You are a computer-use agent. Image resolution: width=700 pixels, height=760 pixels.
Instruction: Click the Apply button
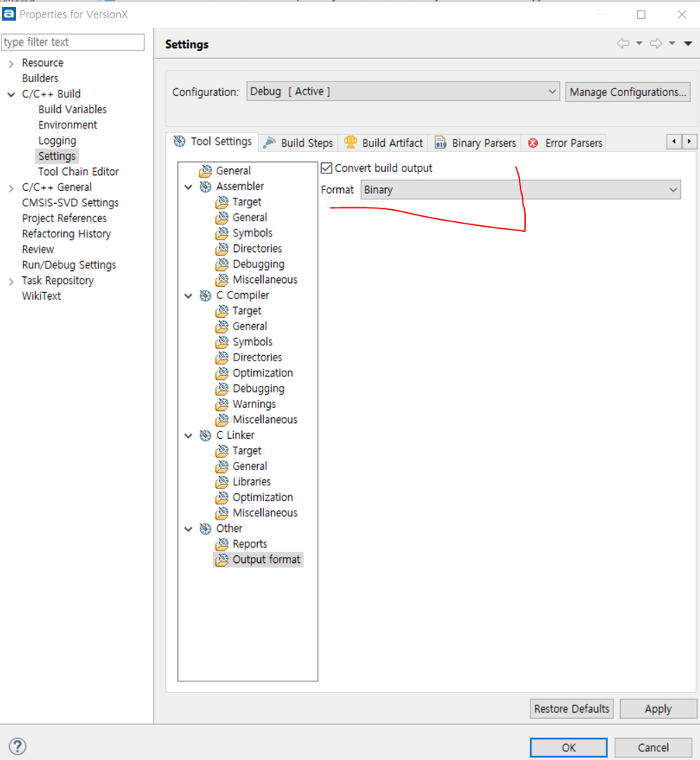tap(658, 708)
